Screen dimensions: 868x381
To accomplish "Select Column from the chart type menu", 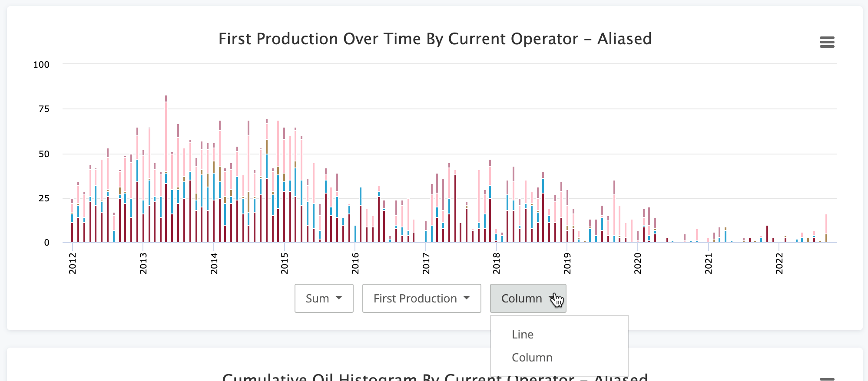I will 532,357.
